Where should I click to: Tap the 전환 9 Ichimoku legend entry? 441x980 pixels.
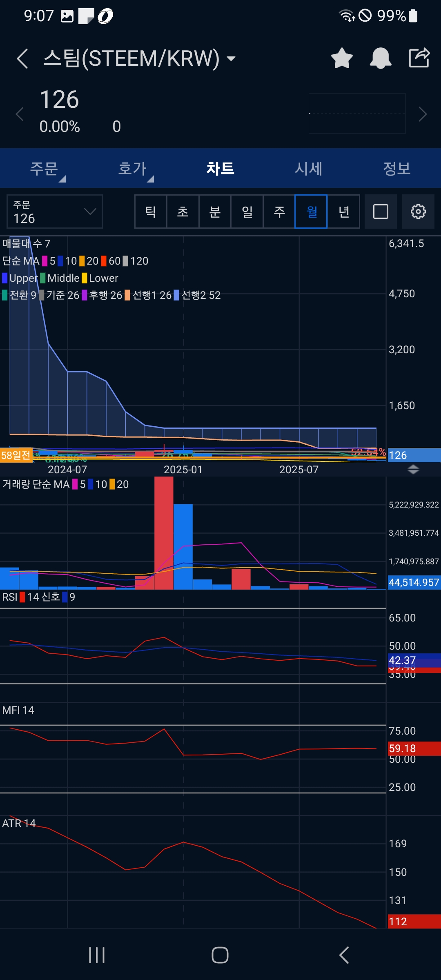tap(20, 295)
